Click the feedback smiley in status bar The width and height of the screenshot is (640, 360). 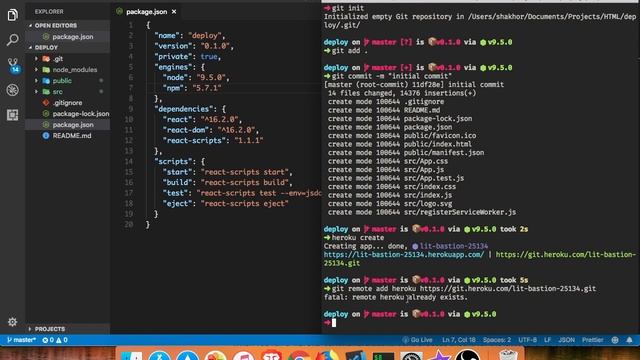(615, 340)
